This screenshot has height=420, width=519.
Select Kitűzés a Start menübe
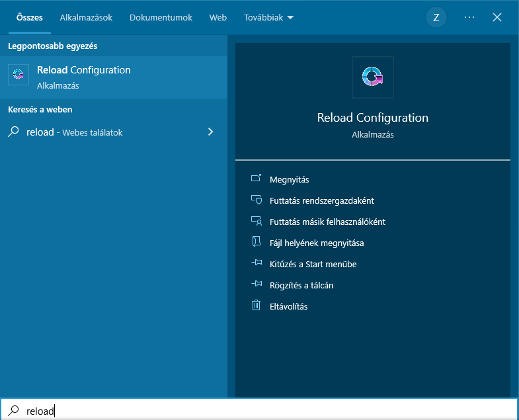click(x=313, y=265)
